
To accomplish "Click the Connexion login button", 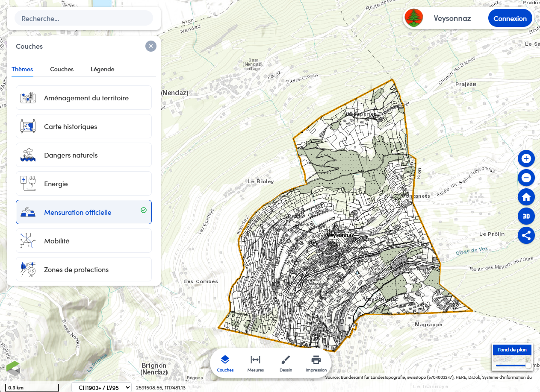I will [x=510, y=18].
